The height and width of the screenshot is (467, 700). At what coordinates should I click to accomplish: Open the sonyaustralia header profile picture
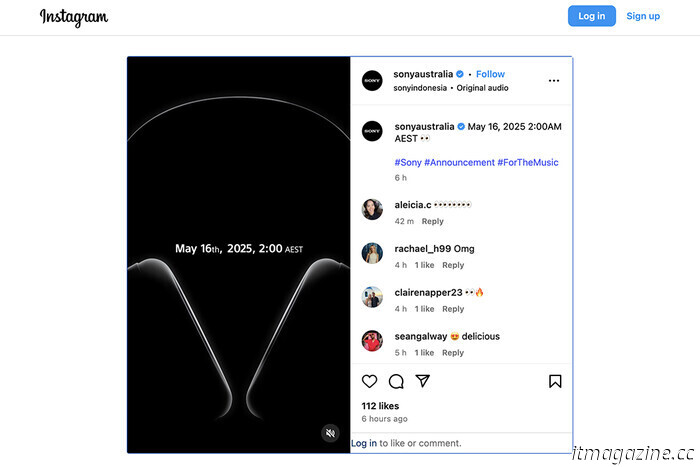(x=372, y=81)
